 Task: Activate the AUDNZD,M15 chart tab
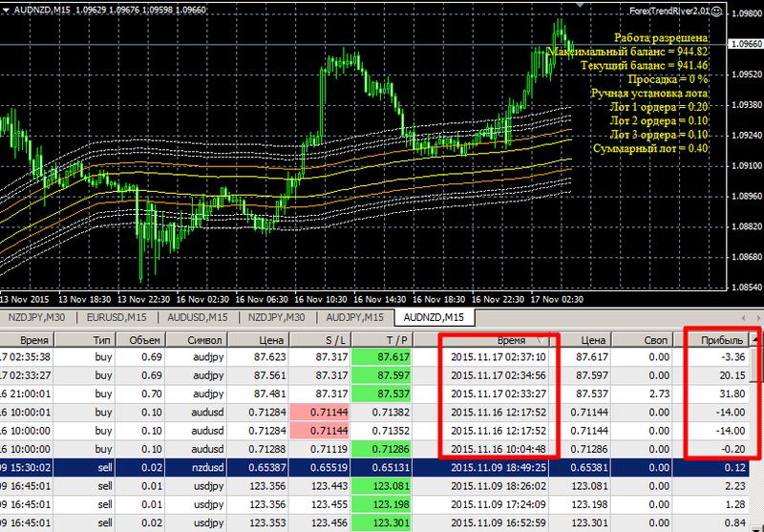point(435,317)
